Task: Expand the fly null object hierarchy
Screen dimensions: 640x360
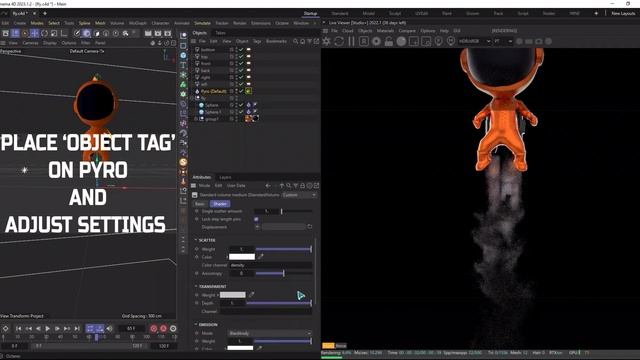Action: 192,98
